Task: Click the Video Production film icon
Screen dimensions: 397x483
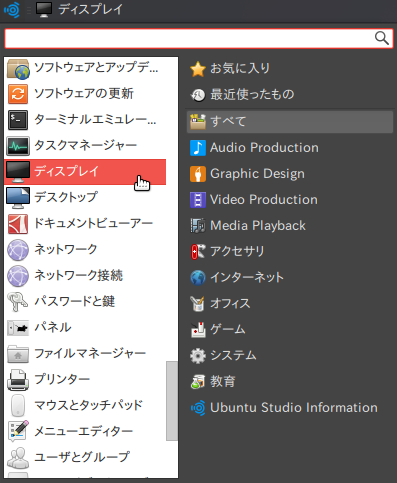Action: coord(198,200)
